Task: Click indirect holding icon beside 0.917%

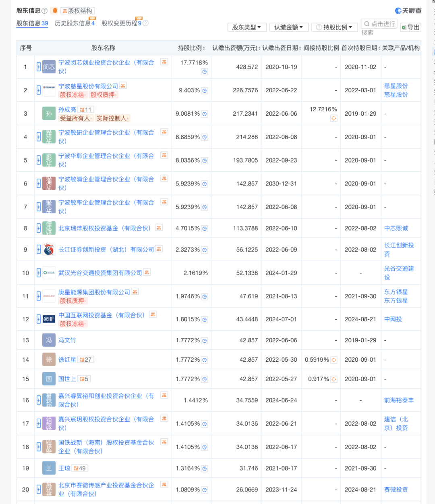Action: click(x=333, y=379)
